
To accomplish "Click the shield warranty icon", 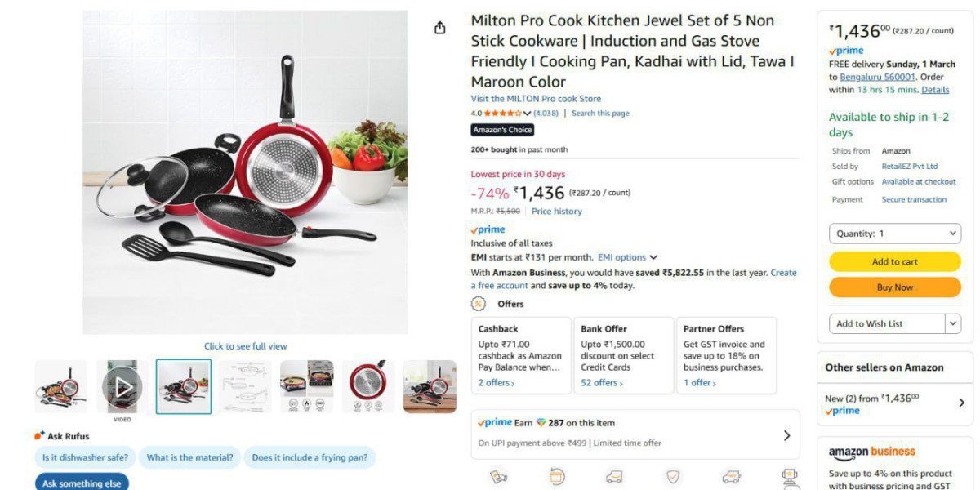I will (x=673, y=477).
